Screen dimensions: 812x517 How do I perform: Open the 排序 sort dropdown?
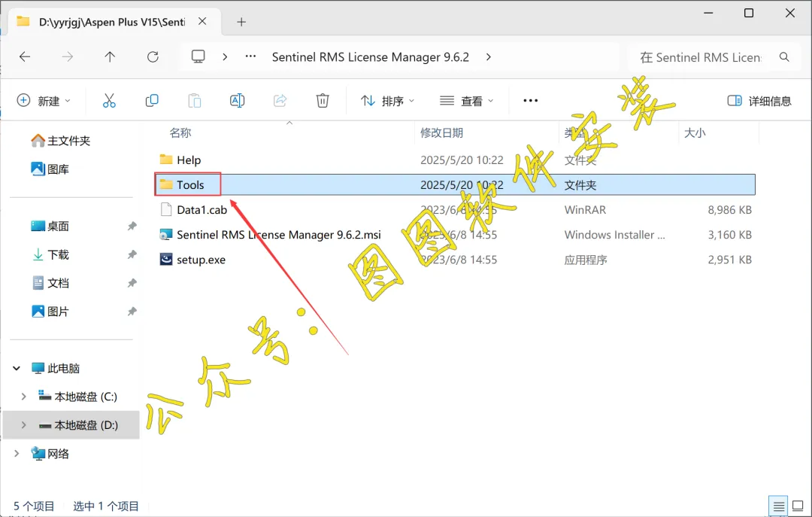(387, 101)
